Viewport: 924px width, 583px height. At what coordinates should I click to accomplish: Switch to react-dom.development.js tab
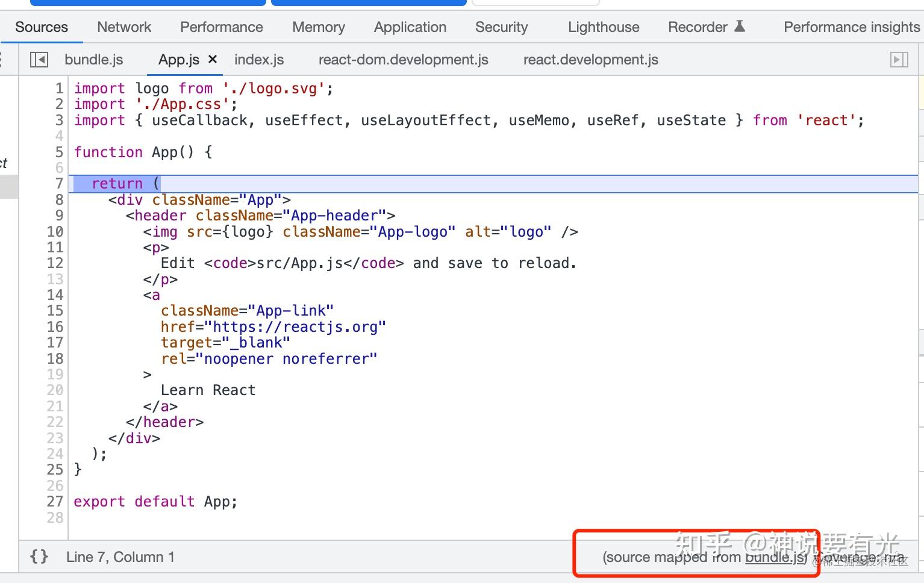tap(402, 59)
